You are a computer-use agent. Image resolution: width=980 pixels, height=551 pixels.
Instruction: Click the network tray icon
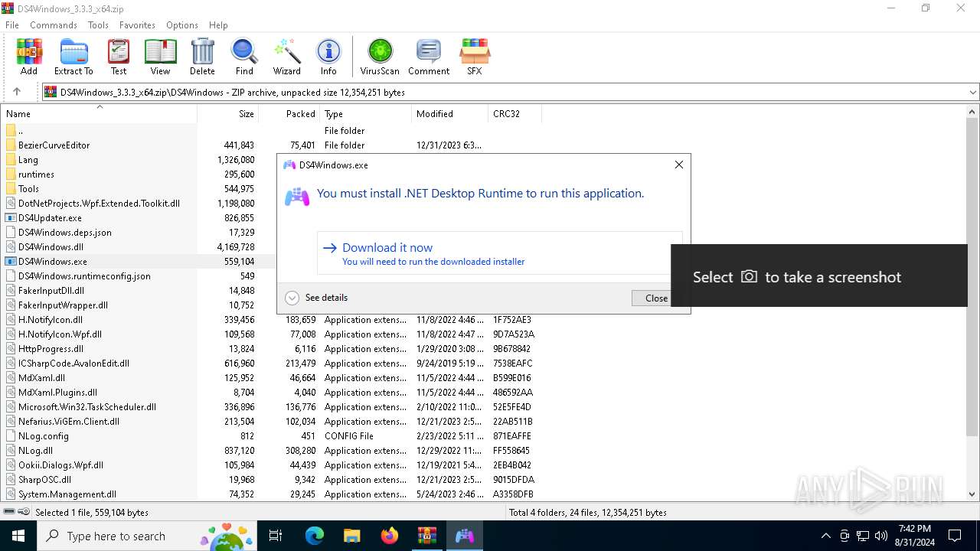(863, 536)
